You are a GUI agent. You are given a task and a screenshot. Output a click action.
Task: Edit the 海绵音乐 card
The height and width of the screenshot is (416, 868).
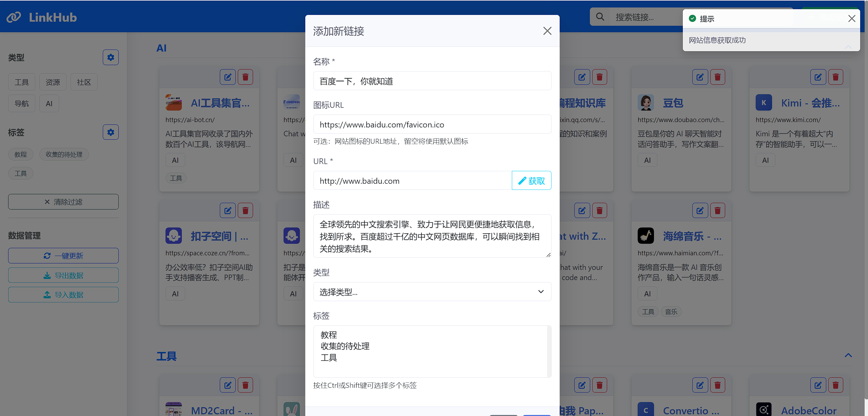click(x=700, y=211)
